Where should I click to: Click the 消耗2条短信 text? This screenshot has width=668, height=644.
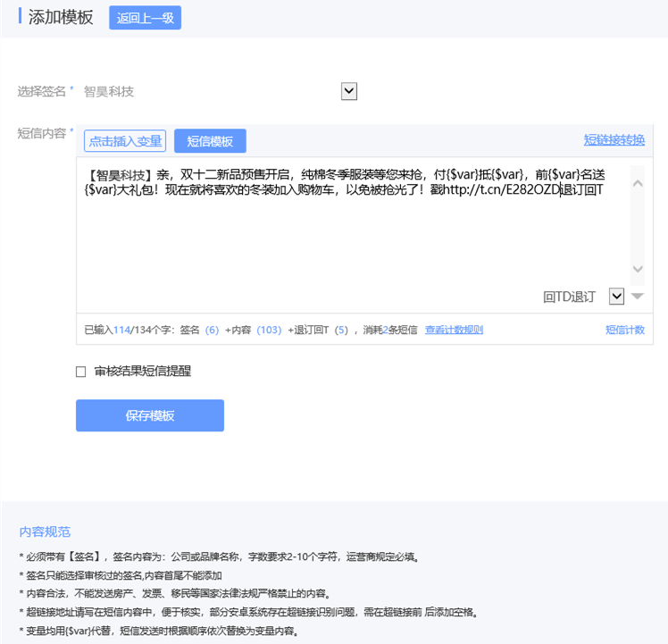[389, 330]
